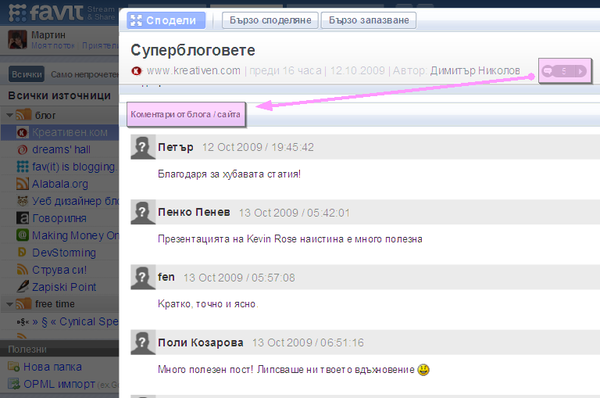Select the Всички filter tab
600x398 pixels.
pyautogui.click(x=26, y=74)
